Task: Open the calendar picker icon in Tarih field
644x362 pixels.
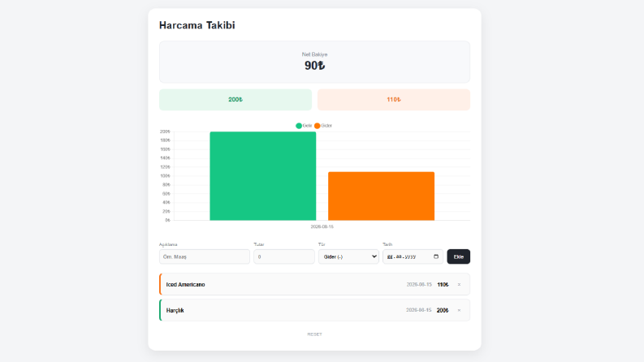Action: point(436,256)
